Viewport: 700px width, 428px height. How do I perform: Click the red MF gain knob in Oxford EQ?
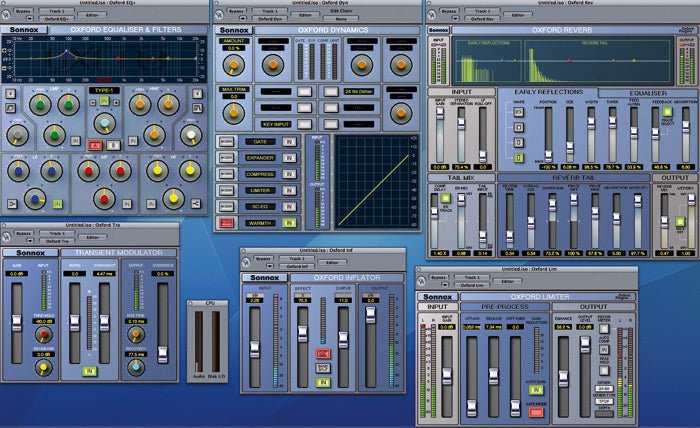(x=104, y=199)
